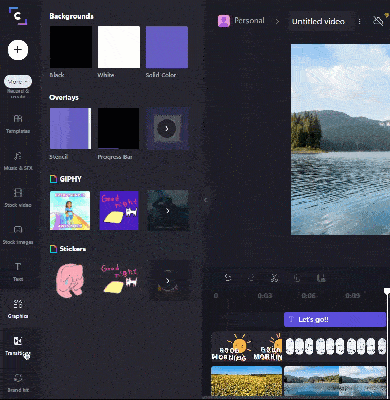
Task: Show more GIPHY results with arrow
Action: [x=168, y=211]
